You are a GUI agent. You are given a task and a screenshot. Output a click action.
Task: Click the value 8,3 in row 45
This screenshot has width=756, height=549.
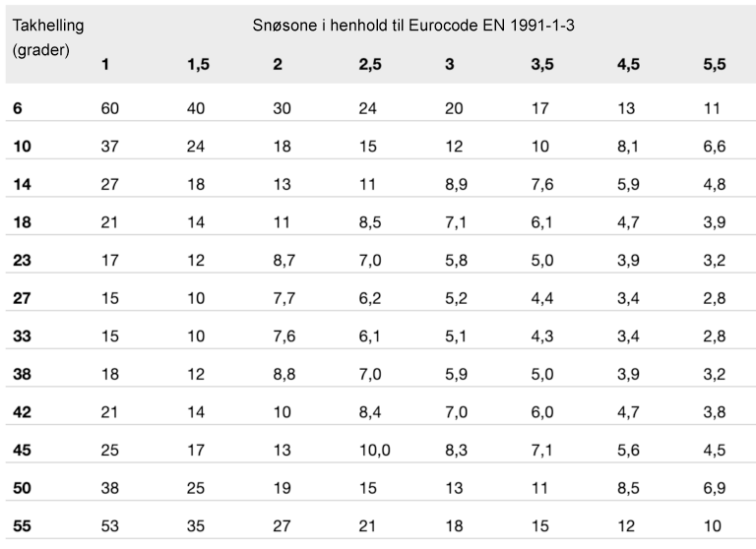click(456, 449)
